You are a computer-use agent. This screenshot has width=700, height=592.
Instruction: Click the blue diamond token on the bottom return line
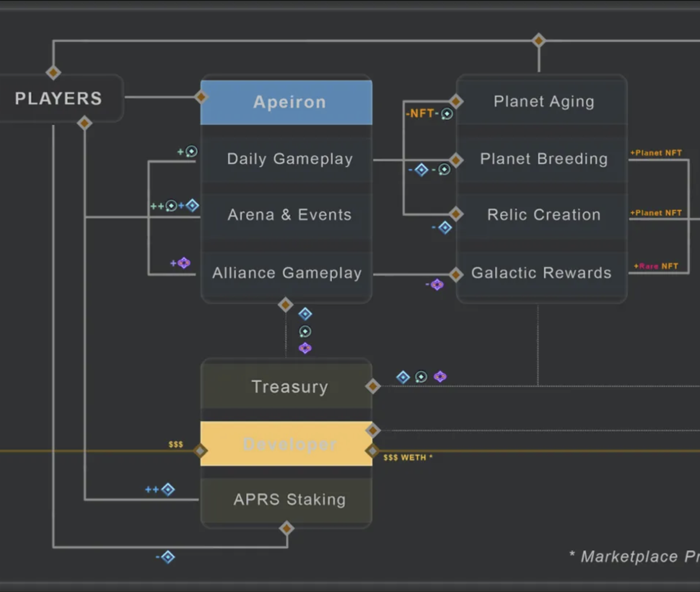pos(168,557)
